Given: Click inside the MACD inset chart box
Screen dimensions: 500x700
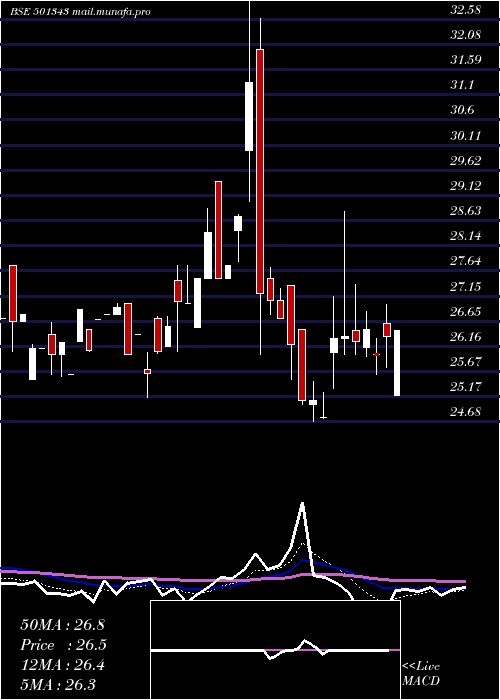Looking at the screenshot, I should (x=275, y=650).
